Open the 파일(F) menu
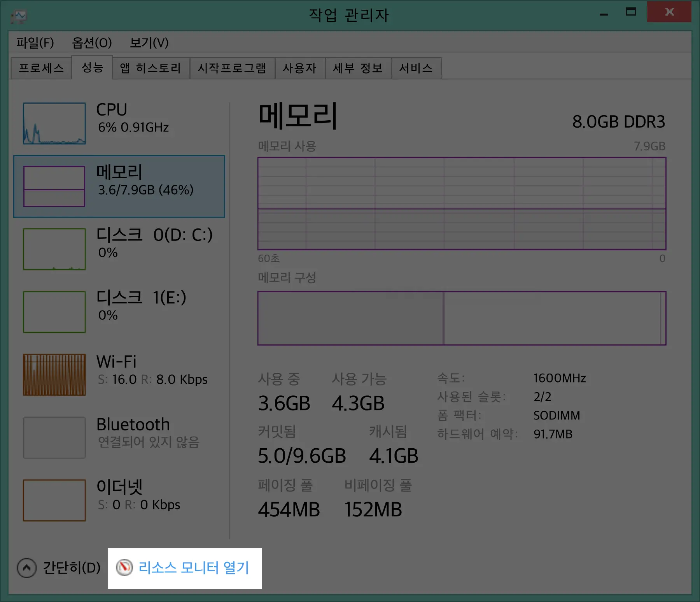The width and height of the screenshot is (700, 602). (x=35, y=42)
